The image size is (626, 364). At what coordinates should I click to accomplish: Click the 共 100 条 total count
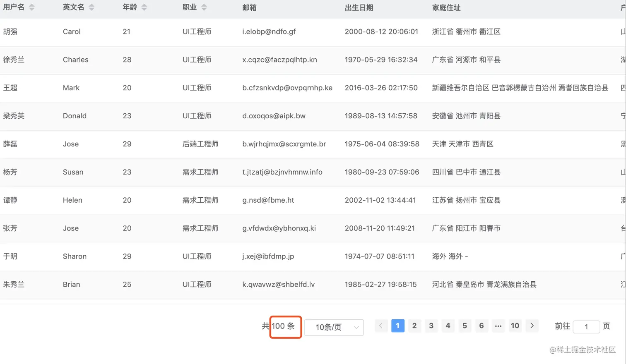278,326
